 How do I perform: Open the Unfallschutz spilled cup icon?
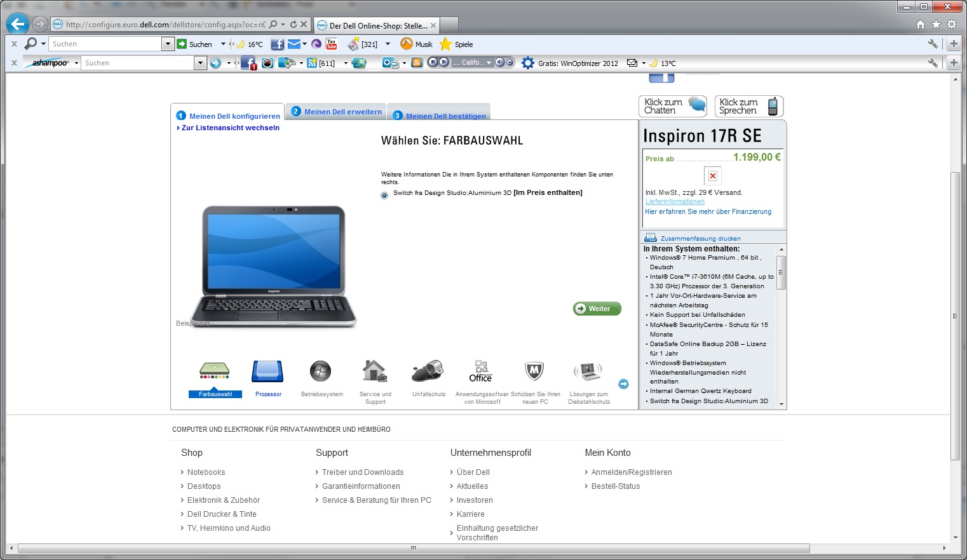[427, 371]
